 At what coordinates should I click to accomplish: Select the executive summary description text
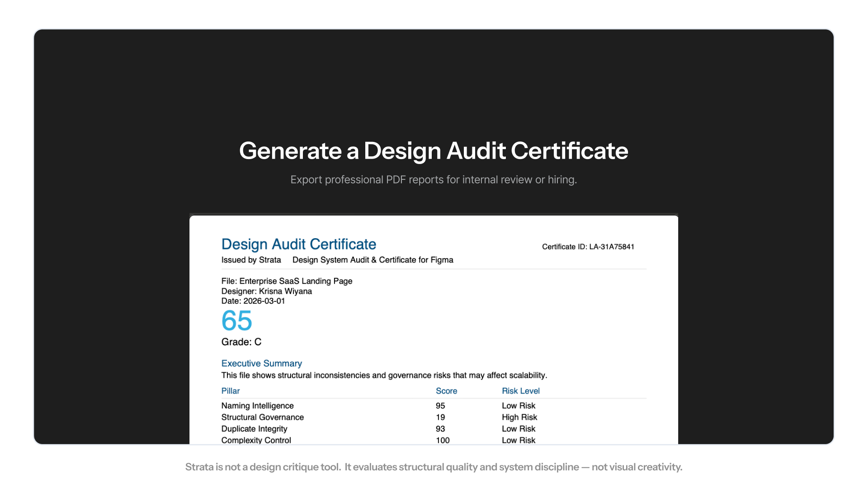(384, 375)
